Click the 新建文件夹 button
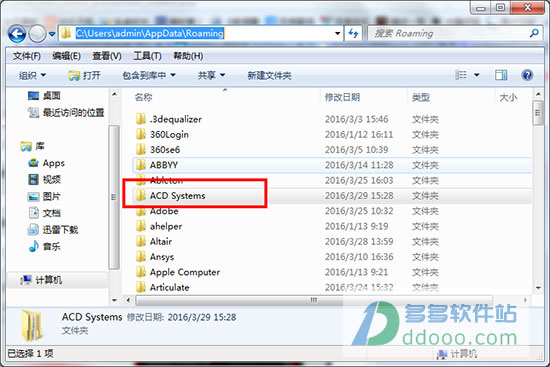 click(269, 75)
